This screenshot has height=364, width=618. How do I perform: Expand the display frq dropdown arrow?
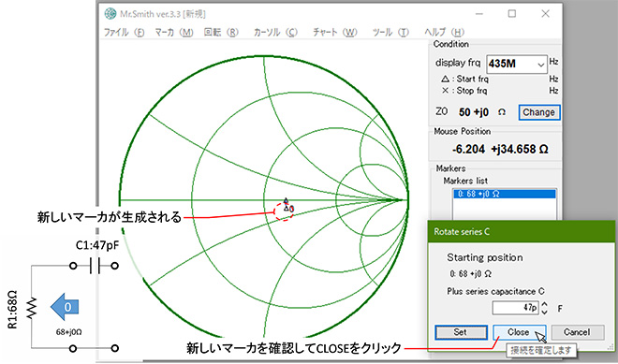pos(541,65)
